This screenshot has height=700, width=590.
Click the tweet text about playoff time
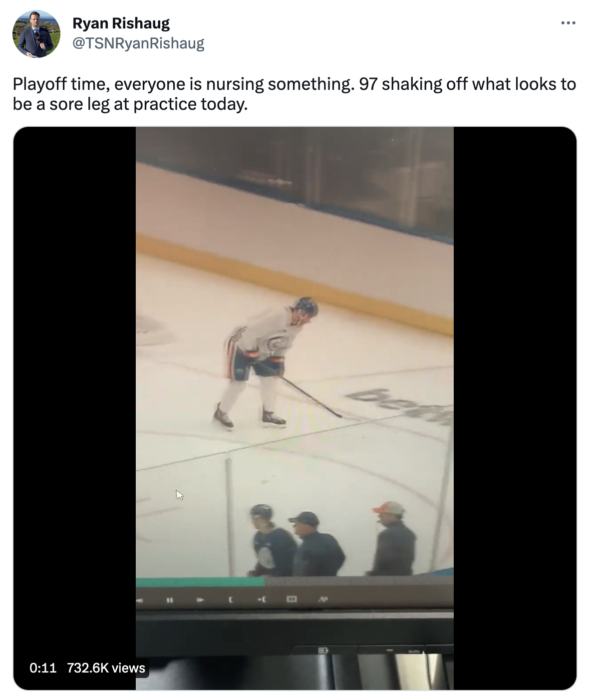pos(294,93)
